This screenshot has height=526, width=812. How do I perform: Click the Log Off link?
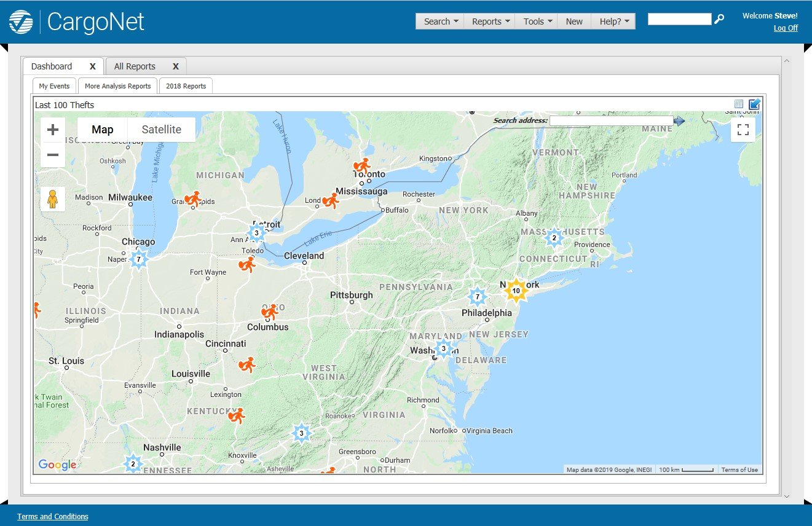[x=786, y=28]
